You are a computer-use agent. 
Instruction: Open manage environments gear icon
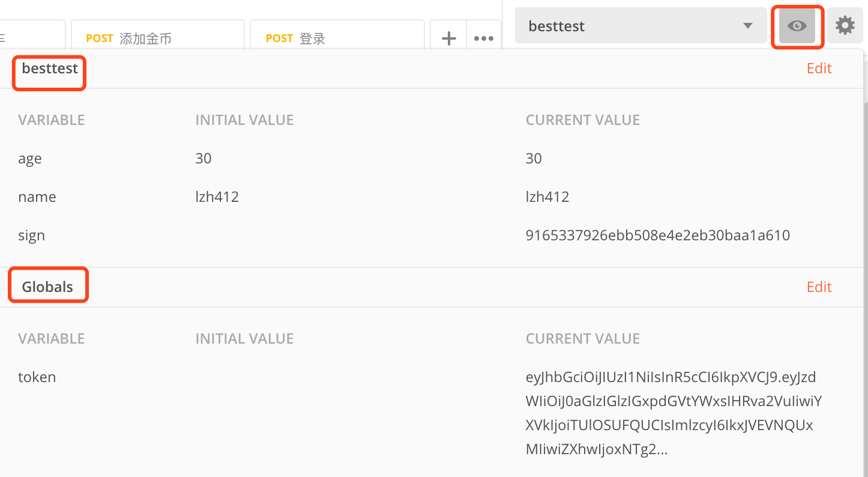coord(845,26)
